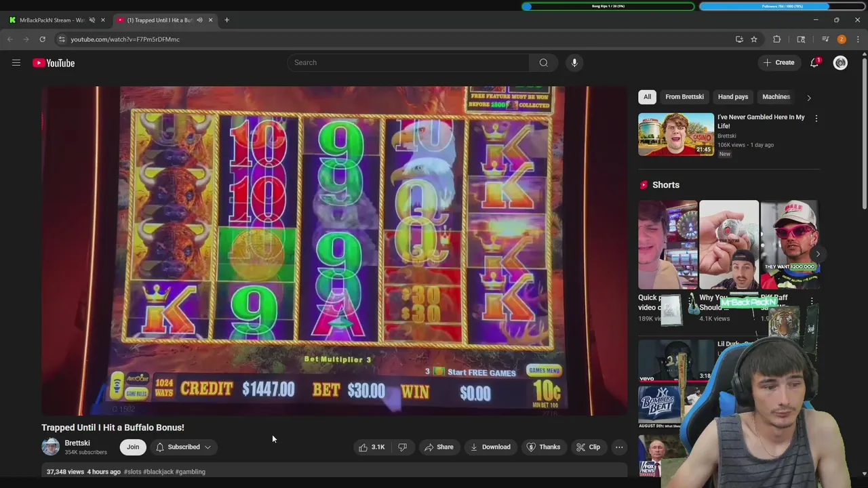Click the Join channel button
This screenshot has height=488, width=868.
[x=133, y=447]
